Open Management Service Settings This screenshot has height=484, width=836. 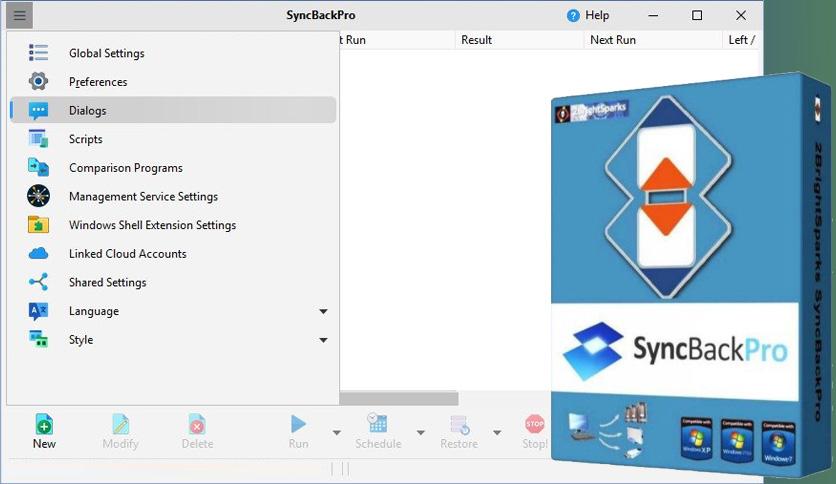(143, 197)
